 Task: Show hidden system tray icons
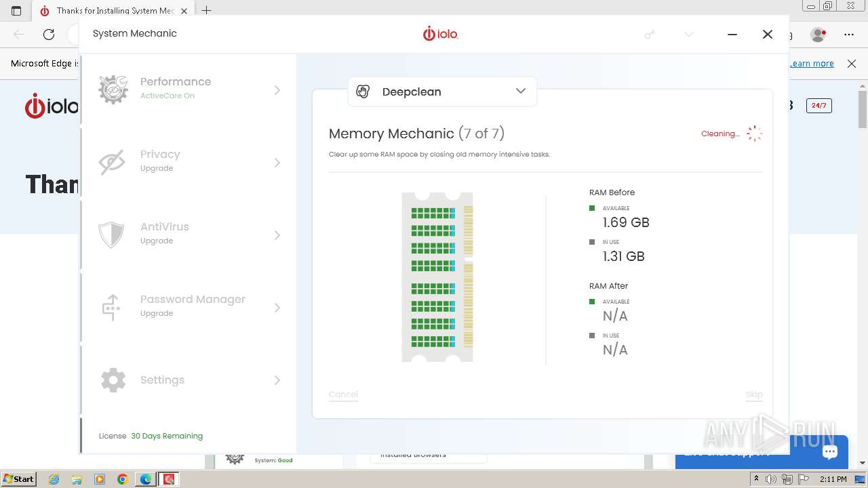pyautogui.click(x=756, y=479)
